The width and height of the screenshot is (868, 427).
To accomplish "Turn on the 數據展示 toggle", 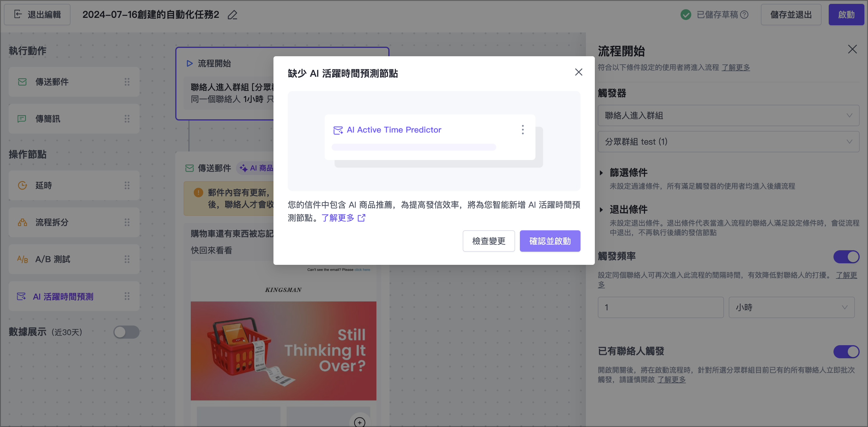I will point(126,332).
